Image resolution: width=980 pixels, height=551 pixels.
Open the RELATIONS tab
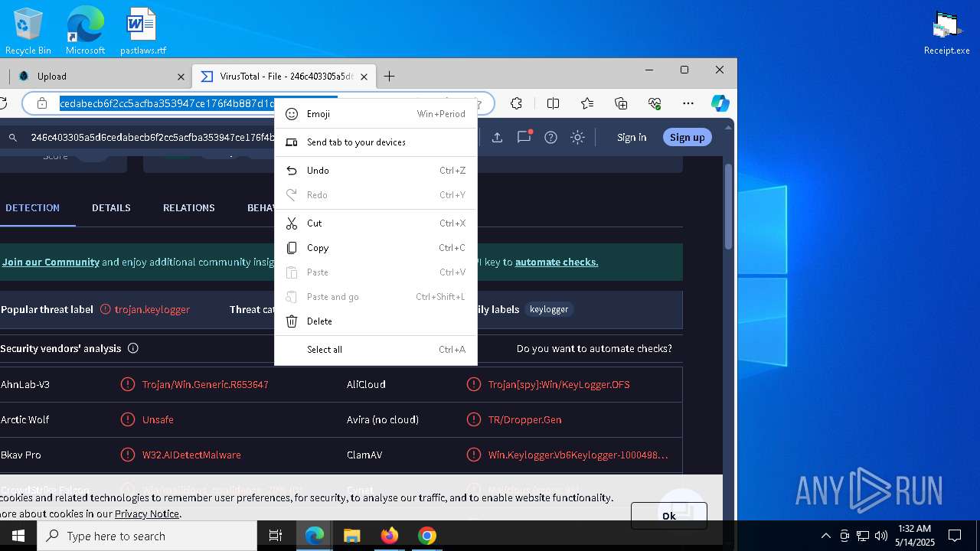click(x=188, y=208)
